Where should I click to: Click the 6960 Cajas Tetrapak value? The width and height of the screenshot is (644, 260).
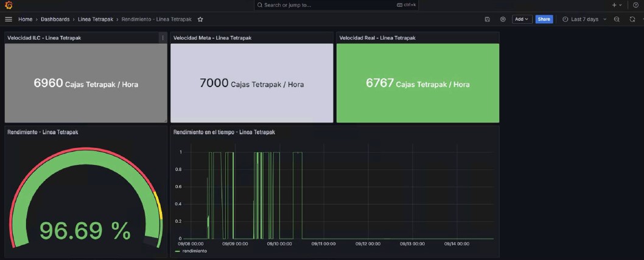tap(86, 83)
